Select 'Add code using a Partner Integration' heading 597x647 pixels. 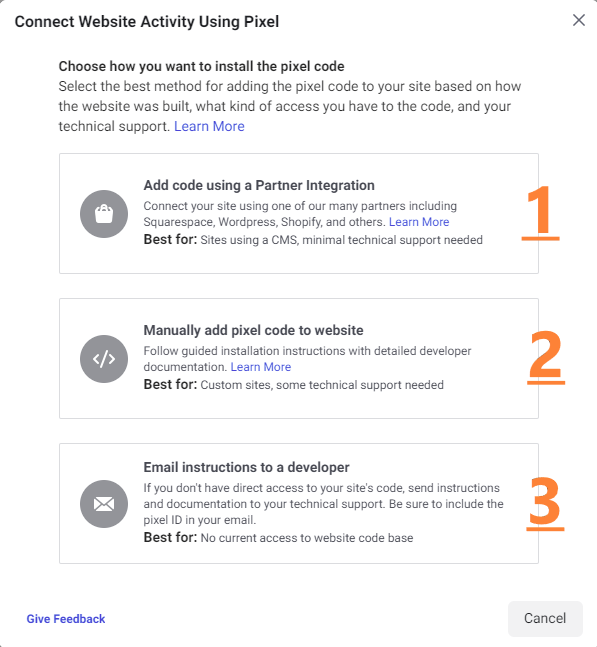[x=259, y=185]
